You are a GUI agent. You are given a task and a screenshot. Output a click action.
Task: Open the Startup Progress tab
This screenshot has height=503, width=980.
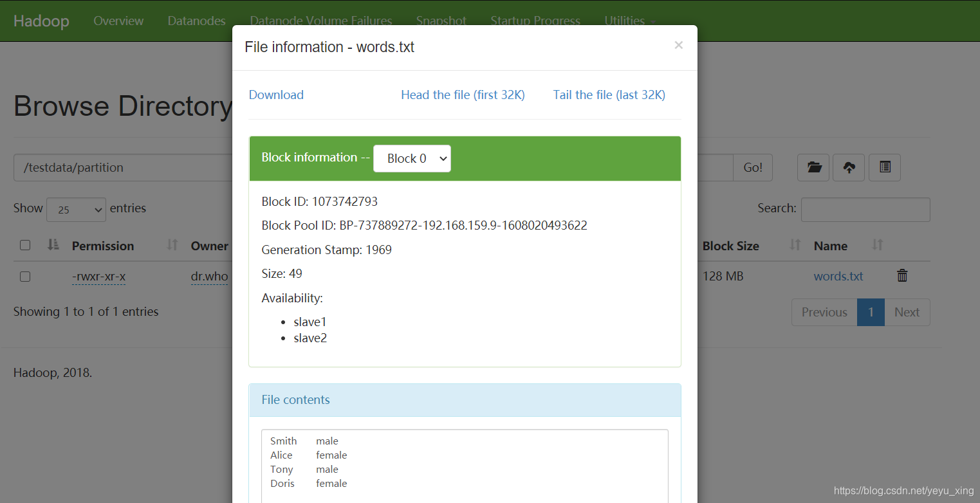click(535, 21)
